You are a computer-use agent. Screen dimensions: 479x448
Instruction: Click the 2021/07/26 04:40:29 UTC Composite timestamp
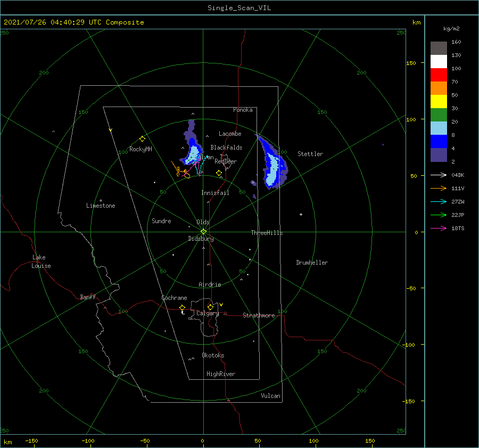click(73, 22)
